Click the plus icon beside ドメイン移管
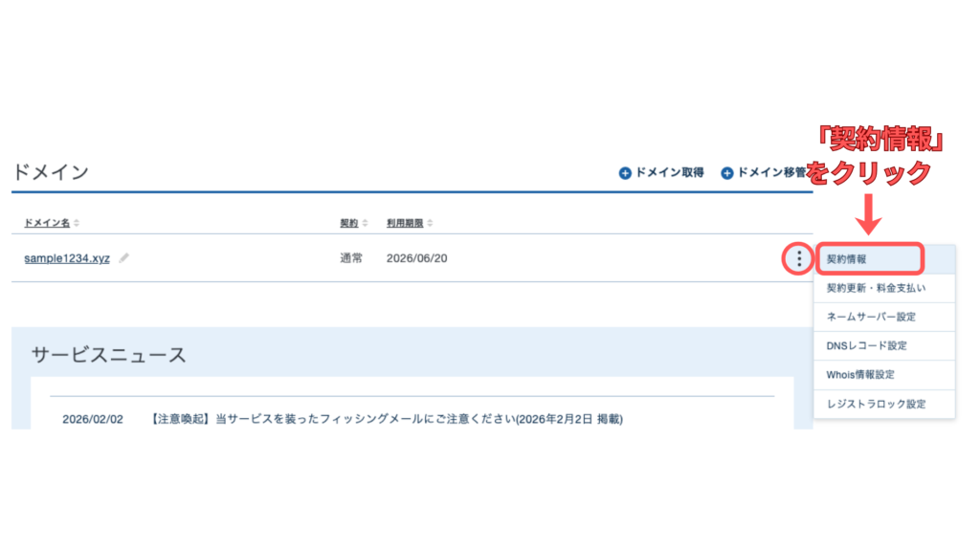Image resolution: width=980 pixels, height=551 pixels. pyautogui.click(x=727, y=173)
